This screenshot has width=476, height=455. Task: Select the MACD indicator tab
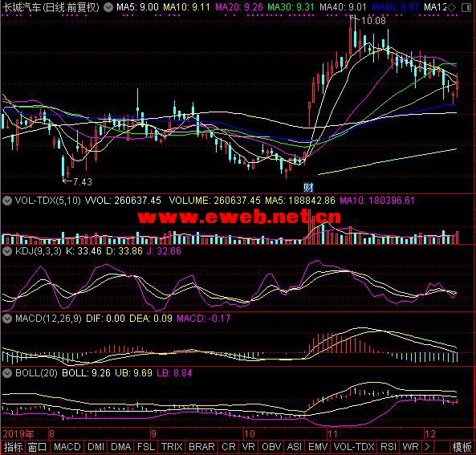pos(67,447)
